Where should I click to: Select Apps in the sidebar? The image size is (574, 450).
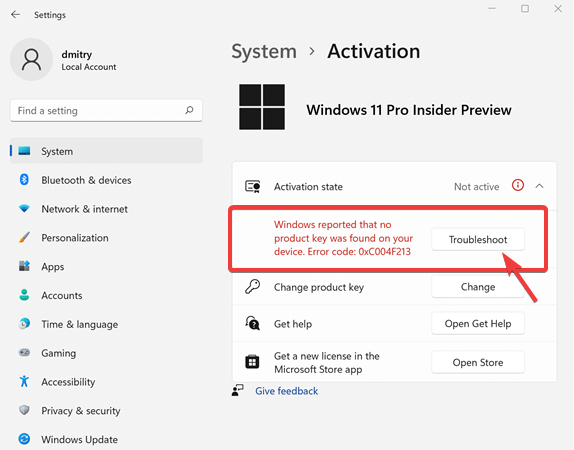(x=106, y=266)
